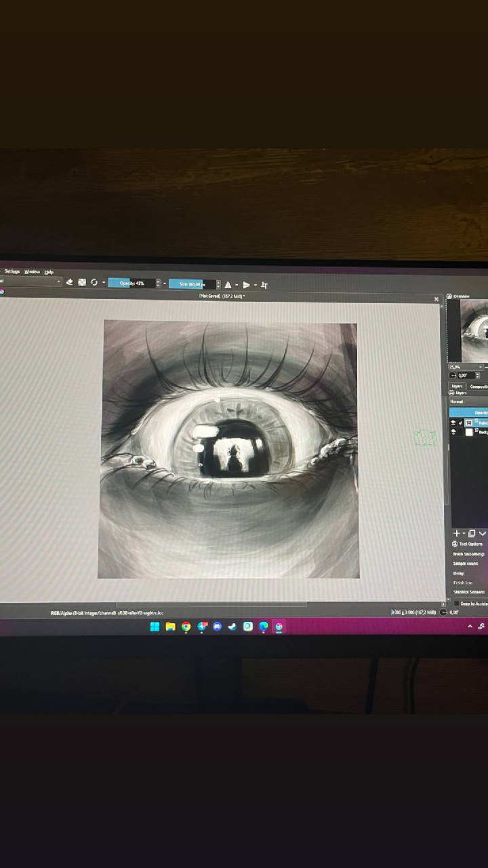The width and height of the screenshot is (488, 868).
Task: Click the Background layer white thumbnail
Action: point(469,432)
